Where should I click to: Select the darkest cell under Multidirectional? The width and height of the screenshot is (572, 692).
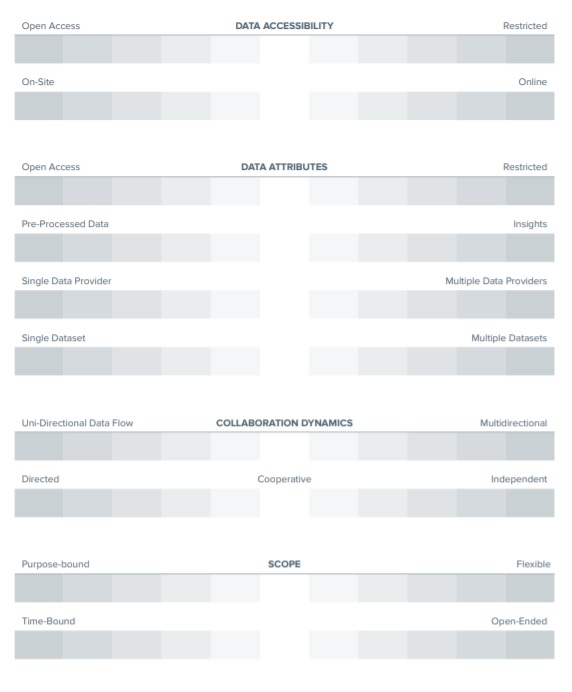pyautogui.click(x=530, y=446)
